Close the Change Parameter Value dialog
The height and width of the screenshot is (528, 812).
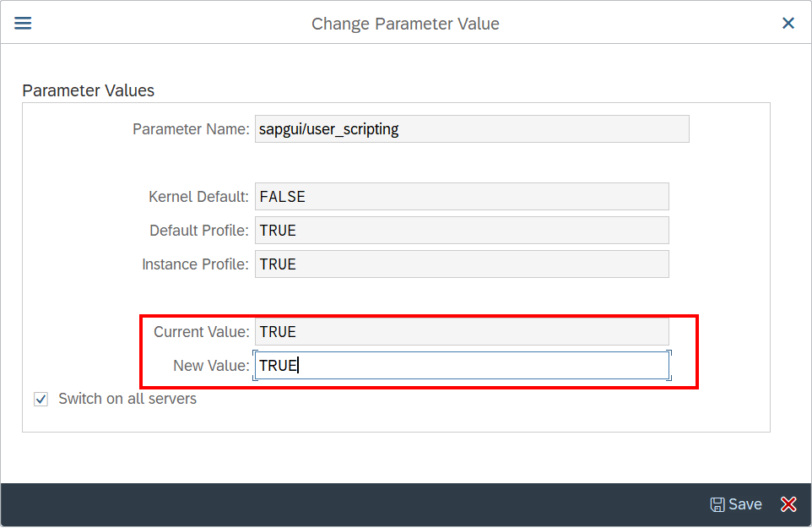pyautogui.click(x=788, y=23)
